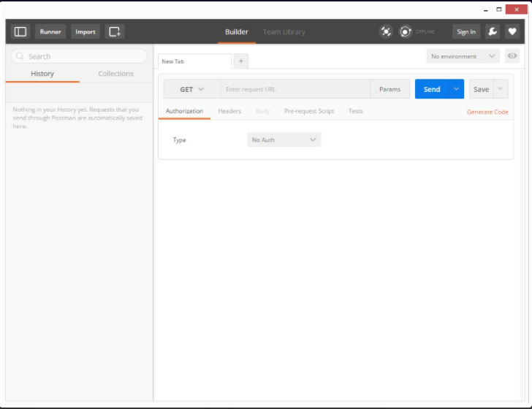Click the heart icon in header
Image resolution: width=532 pixels, height=409 pixels.
tap(512, 31)
